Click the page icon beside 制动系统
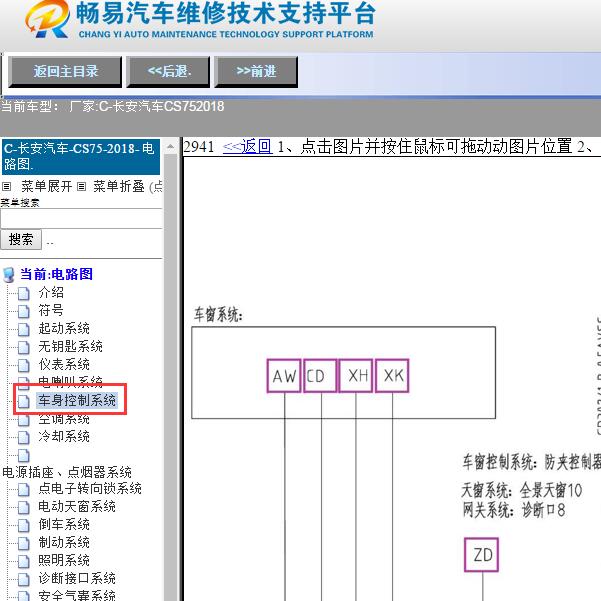The width and height of the screenshot is (601, 601). coord(24,544)
